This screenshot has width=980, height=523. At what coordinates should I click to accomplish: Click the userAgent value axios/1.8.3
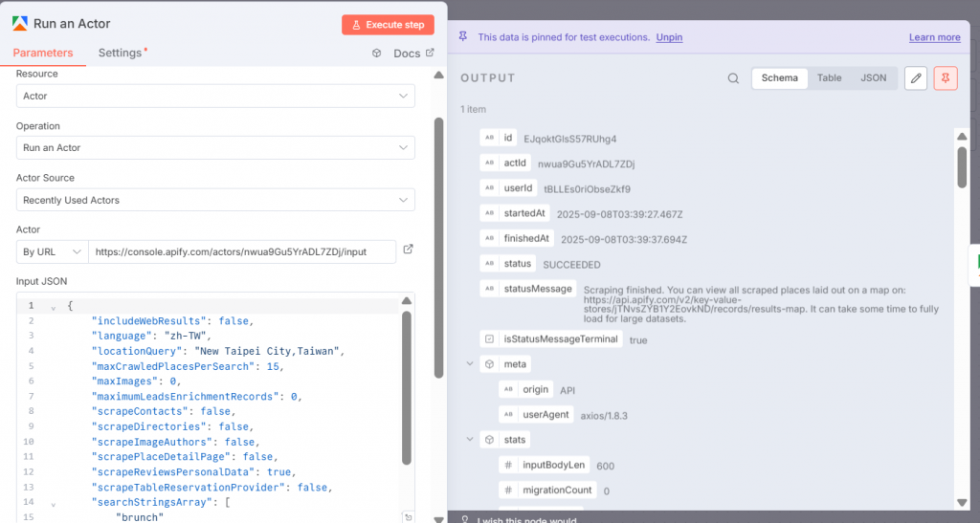604,416
